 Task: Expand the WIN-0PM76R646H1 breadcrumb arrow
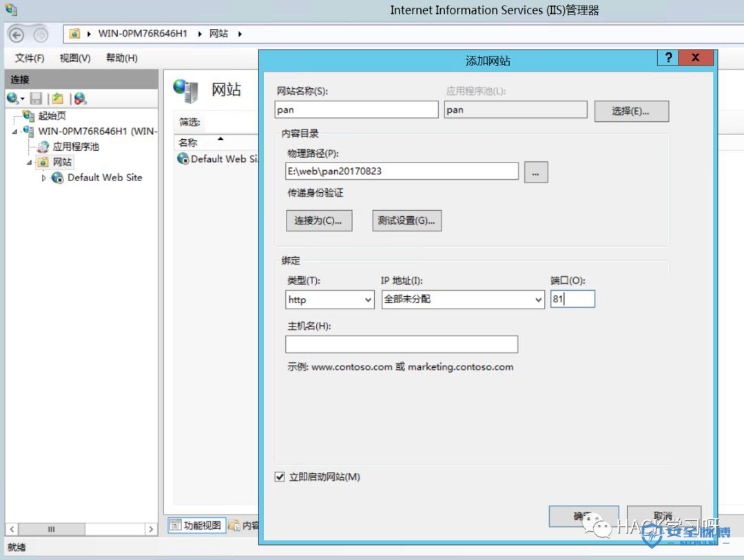(200, 34)
